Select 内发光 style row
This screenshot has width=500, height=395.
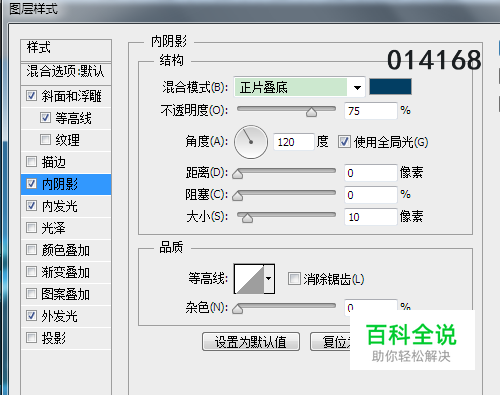point(66,206)
